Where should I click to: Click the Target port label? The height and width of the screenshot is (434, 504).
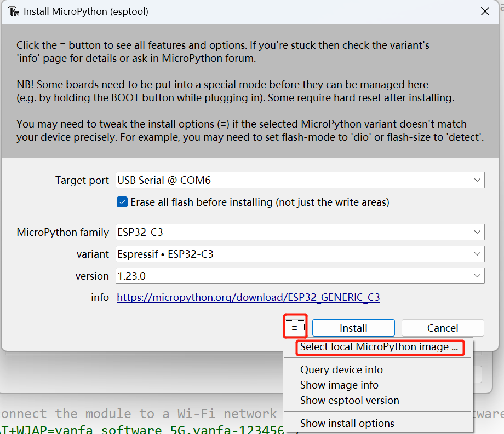coord(82,181)
